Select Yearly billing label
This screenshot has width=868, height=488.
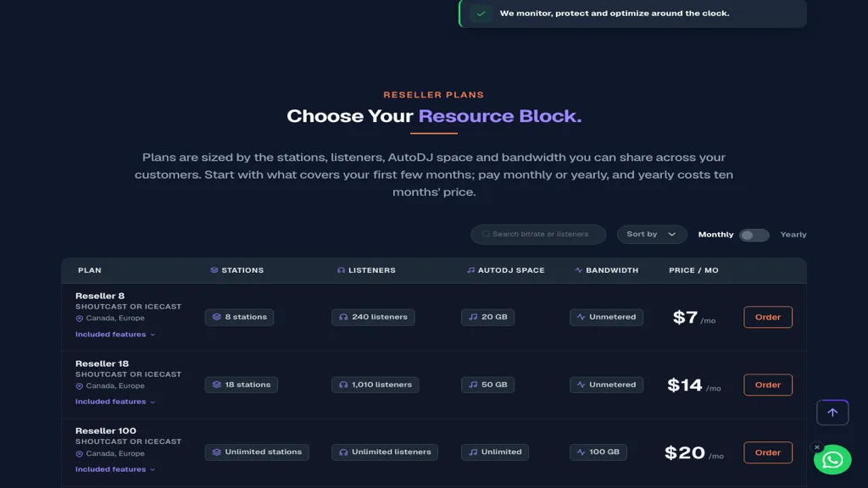[x=793, y=235]
